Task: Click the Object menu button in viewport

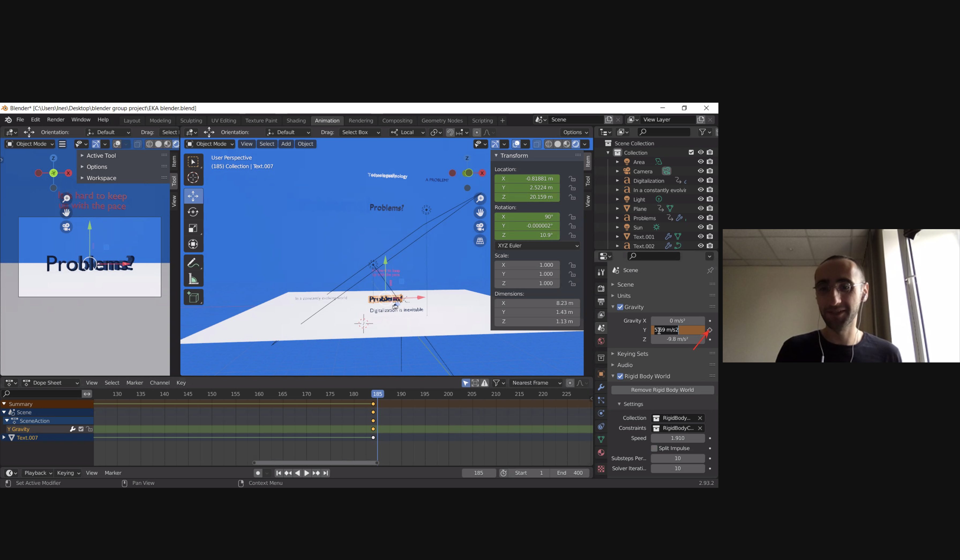Action: [x=305, y=144]
